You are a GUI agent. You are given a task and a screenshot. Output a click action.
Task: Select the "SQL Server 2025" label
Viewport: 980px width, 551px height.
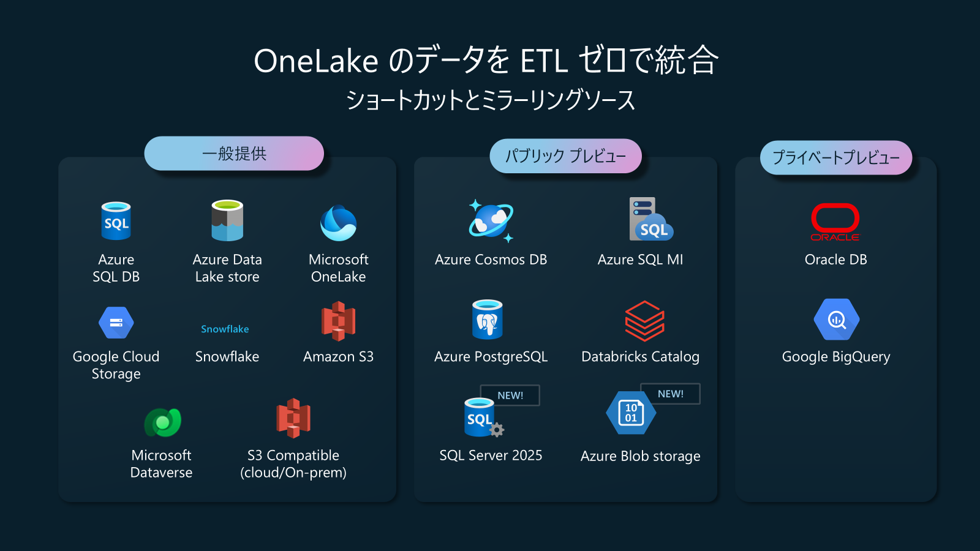pyautogui.click(x=491, y=455)
